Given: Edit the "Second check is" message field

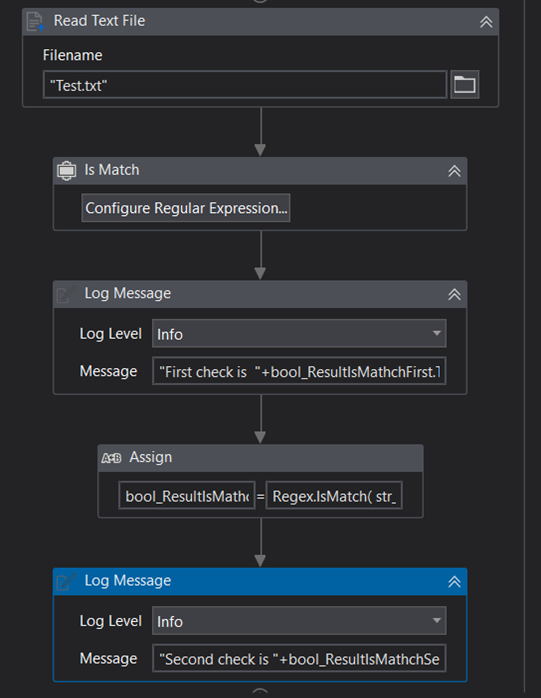Looking at the screenshot, I should tap(299, 658).
